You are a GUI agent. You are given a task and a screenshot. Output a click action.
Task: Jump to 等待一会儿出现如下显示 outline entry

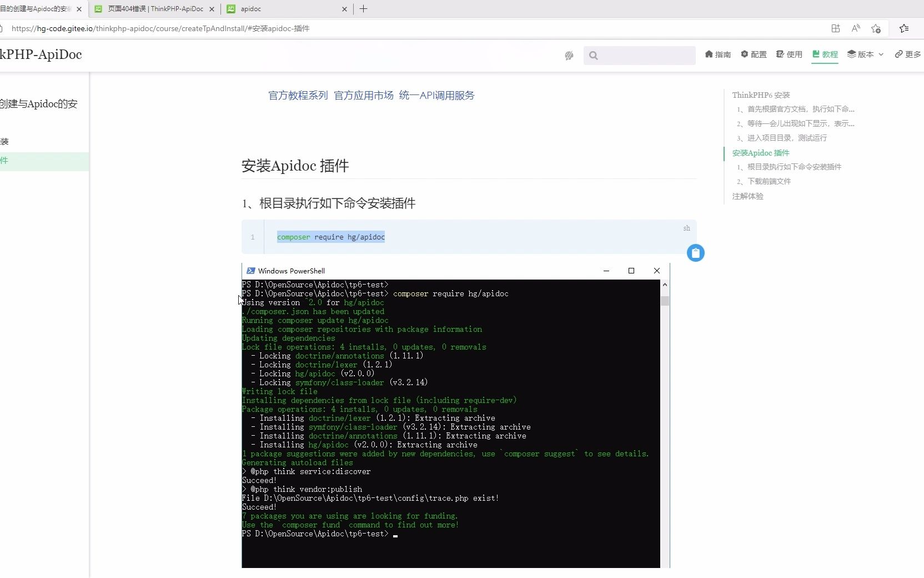pos(796,123)
